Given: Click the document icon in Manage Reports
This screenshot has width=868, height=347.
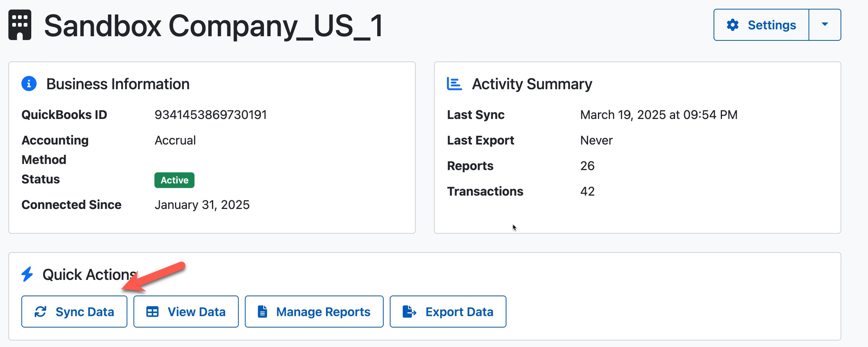Looking at the screenshot, I should click(x=262, y=312).
